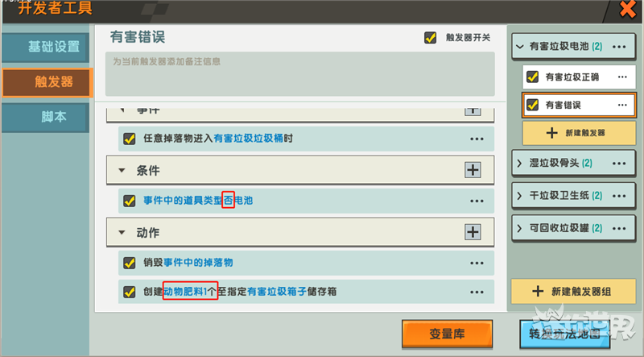Image resolution: width=644 pixels, height=357 pixels.
Task: Uncheck the 任意掉落物进入 event checkbox
Action: click(x=130, y=139)
